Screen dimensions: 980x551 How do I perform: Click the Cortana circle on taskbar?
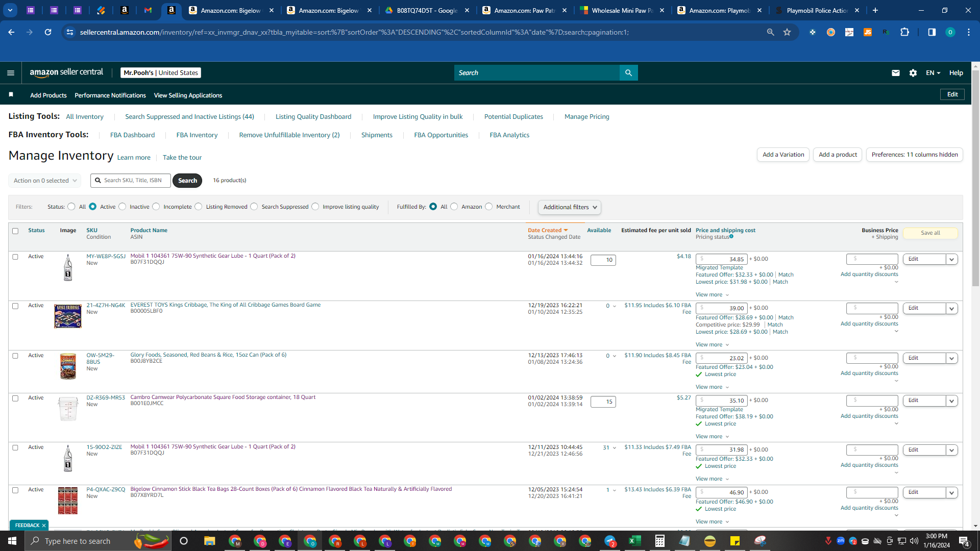(184, 541)
